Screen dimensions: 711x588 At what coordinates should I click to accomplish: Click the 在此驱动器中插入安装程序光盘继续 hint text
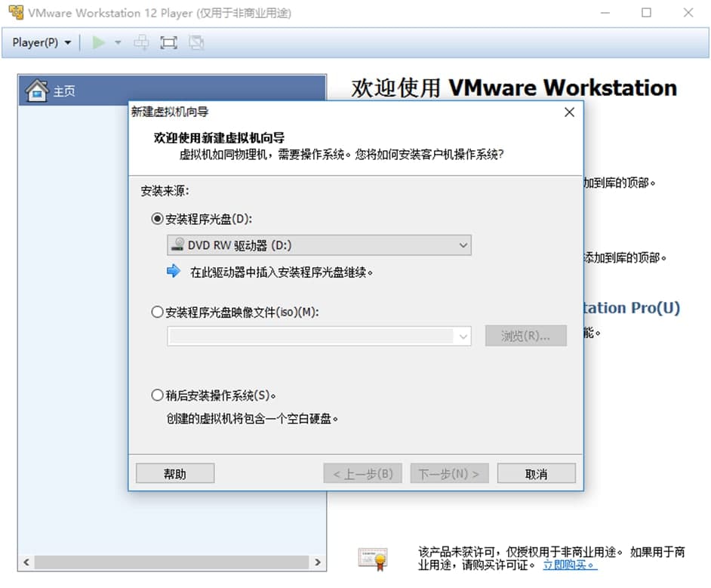pyautogui.click(x=281, y=272)
